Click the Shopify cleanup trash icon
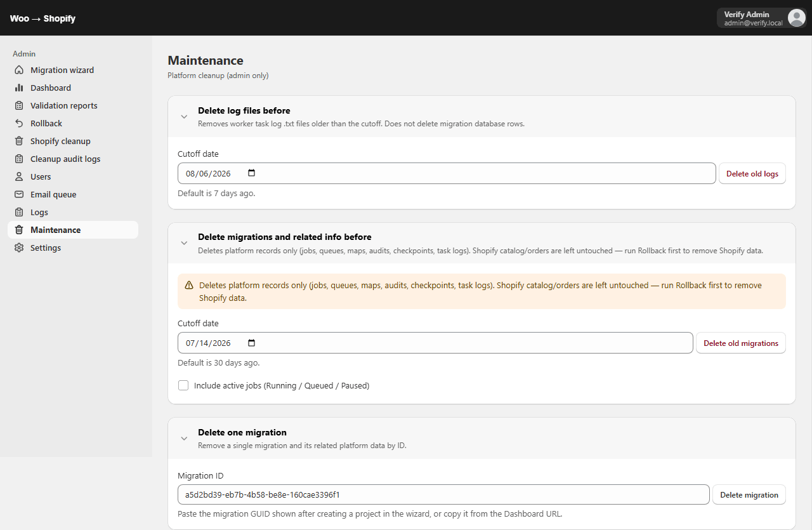The height and width of the screenshot is (530, 812). [19, 142]
